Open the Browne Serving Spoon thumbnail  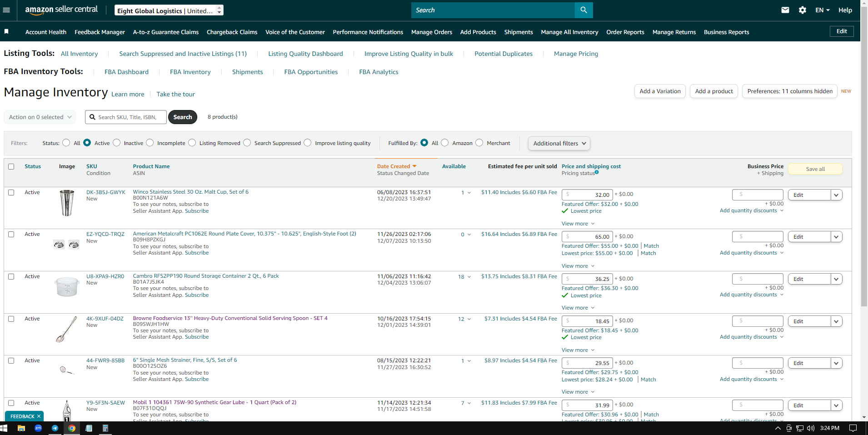tap(67, 329)
